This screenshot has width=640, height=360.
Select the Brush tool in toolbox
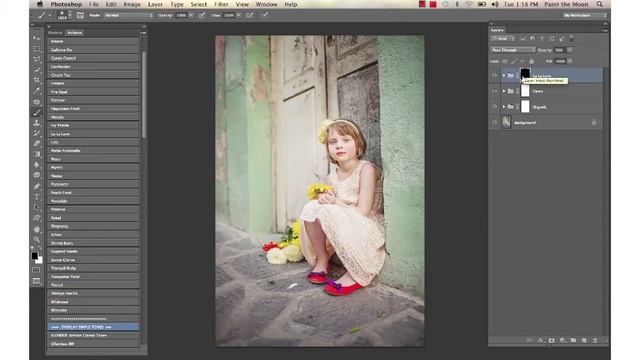[37, 112]
